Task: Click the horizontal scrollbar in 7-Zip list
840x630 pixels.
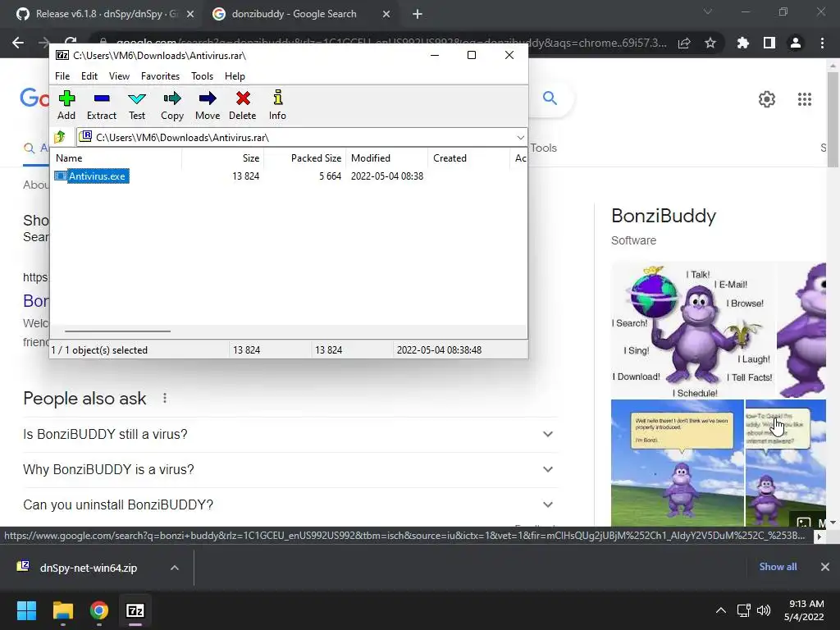Action: (x=117, y=331)
